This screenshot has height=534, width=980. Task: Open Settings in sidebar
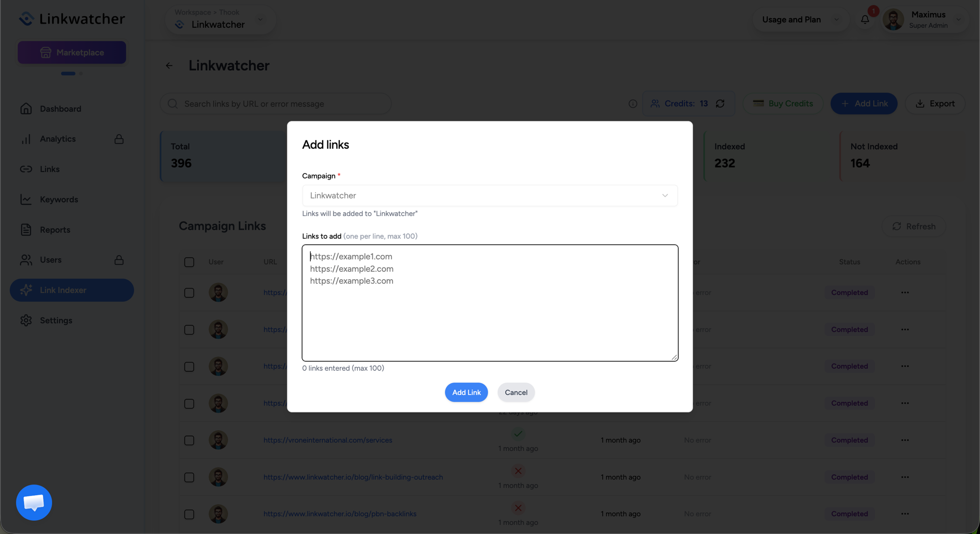point(56,320)
